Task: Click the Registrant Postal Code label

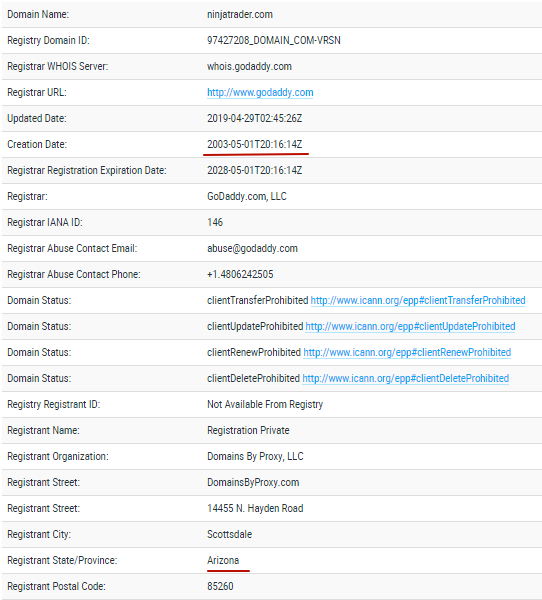Action: point(56,587)
